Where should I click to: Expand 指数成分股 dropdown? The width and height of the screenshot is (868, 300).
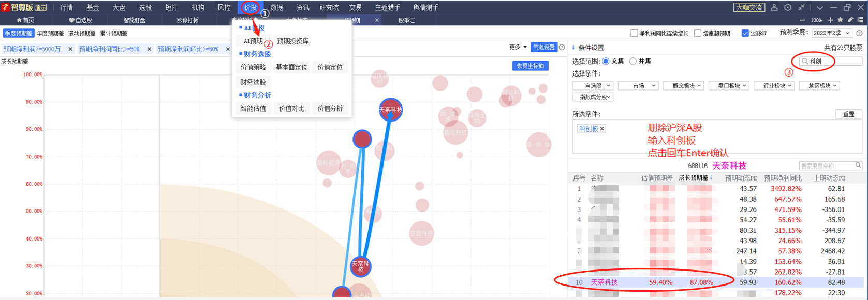click(593, 97)
